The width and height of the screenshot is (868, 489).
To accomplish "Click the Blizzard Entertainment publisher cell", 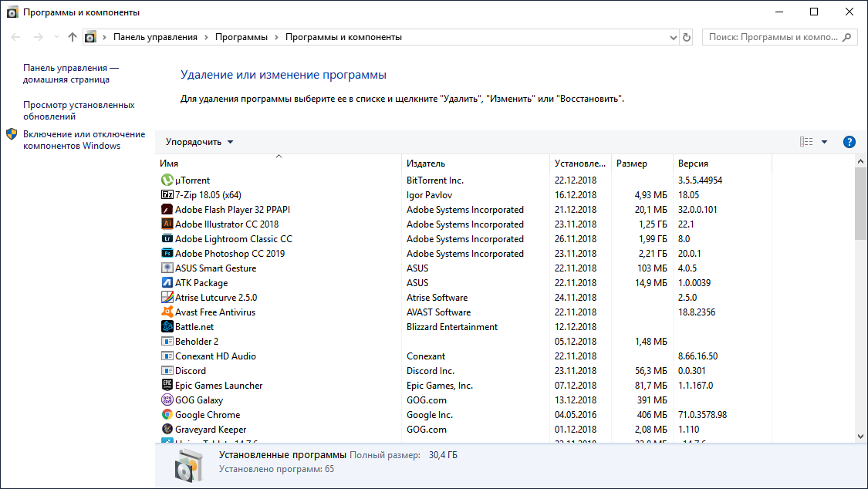I will 451,327.
